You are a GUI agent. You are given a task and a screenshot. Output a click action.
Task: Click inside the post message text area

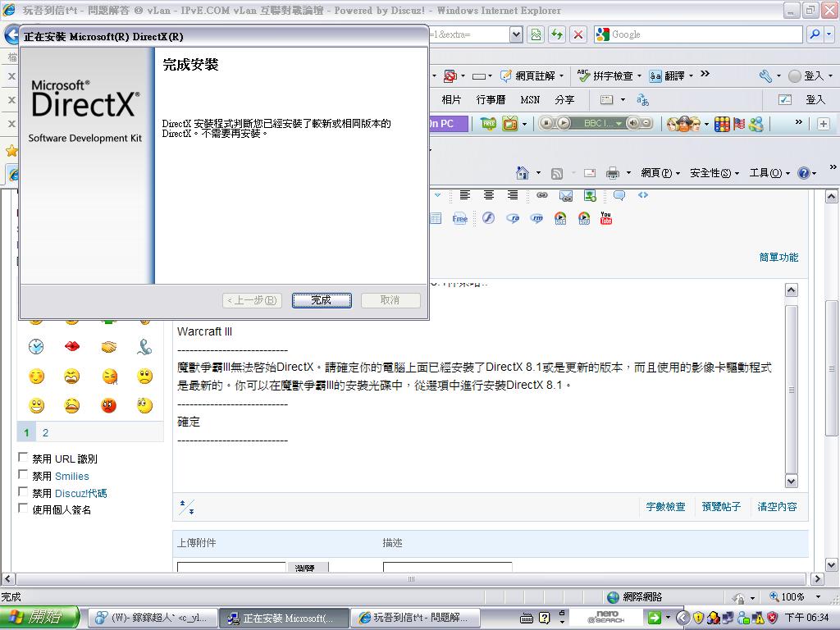coord(478,386)
